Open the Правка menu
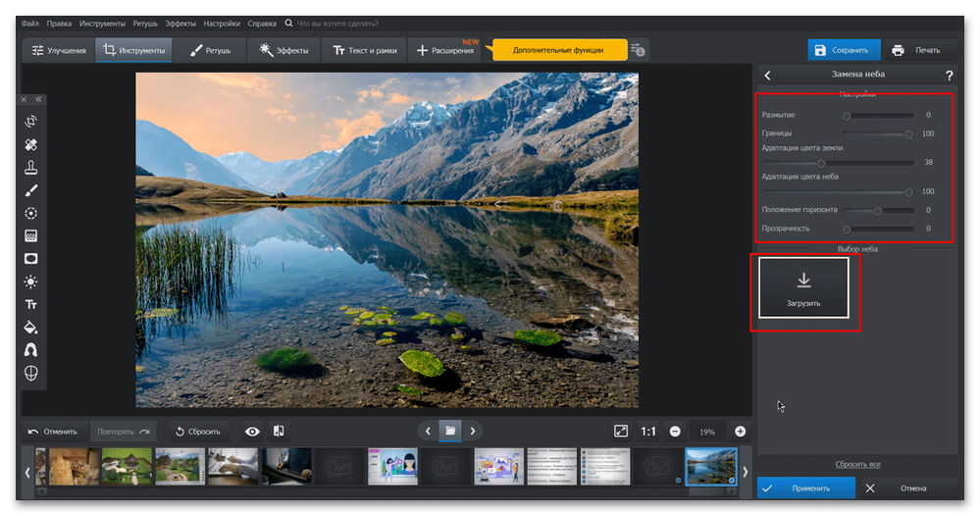 pyautogui.click(x=59, y=24)
